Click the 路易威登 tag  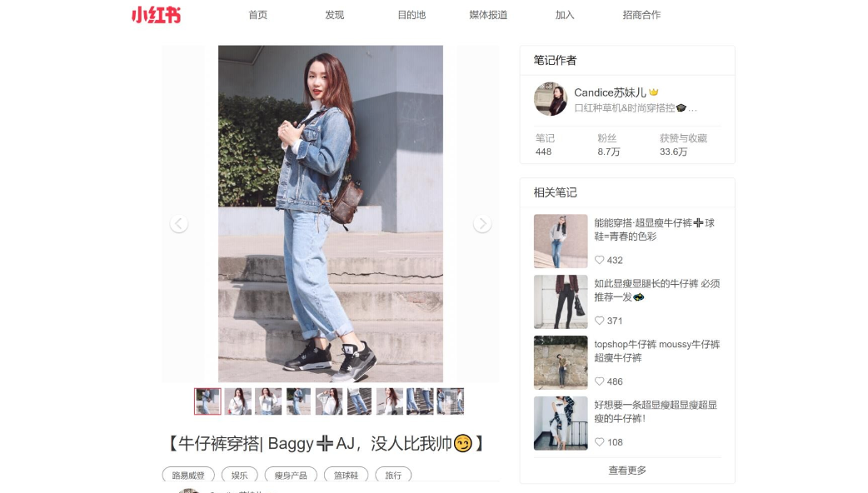(x=188, y=475)
